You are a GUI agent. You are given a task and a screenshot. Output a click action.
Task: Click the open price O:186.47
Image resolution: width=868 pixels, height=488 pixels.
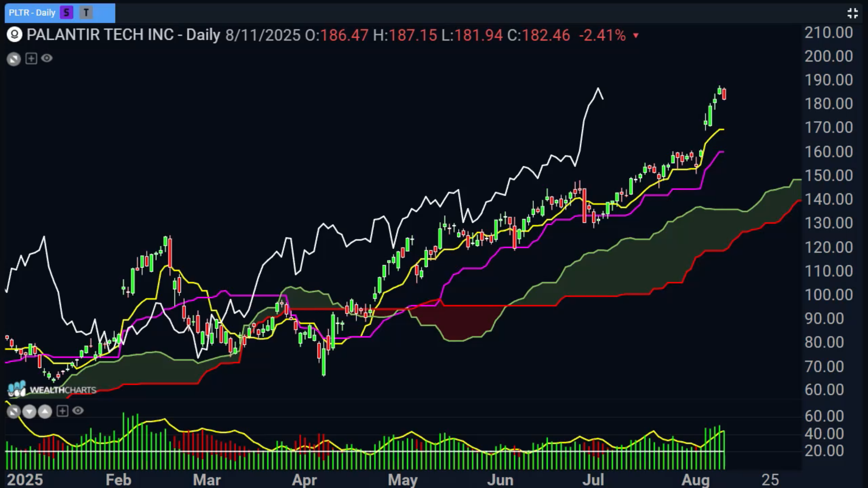(x=336, y=35)
